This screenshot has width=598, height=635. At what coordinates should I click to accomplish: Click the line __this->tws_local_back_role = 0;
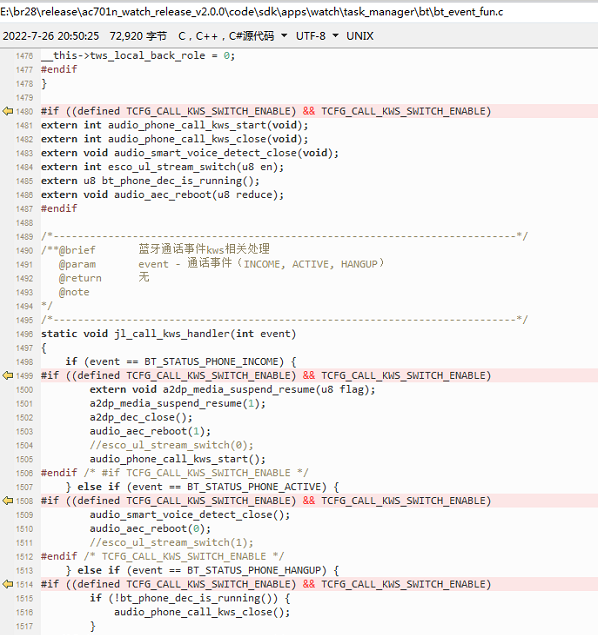138,55
